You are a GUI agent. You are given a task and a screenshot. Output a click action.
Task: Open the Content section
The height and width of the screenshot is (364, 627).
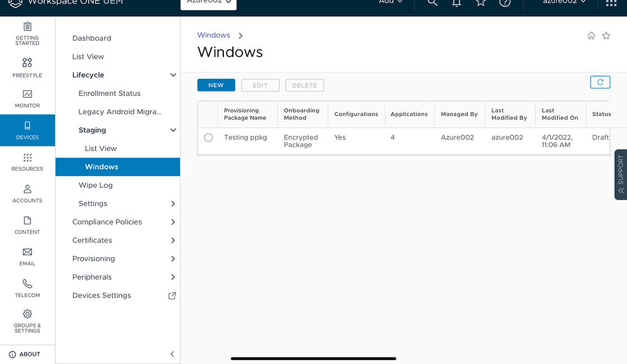click(x=27, y=225)
